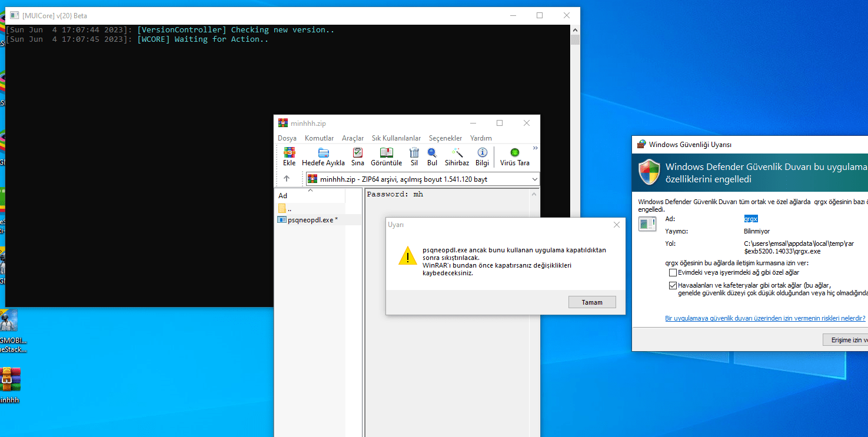Maximize the minhhh.zip WinRAR window
The height and width of the screenshot is (437, 868).
500,124
